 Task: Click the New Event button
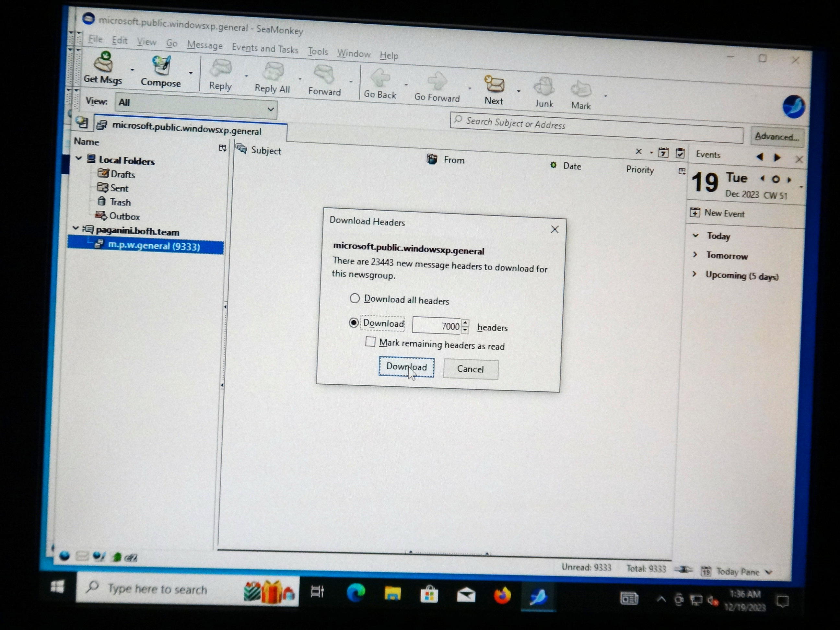(717, 213)
